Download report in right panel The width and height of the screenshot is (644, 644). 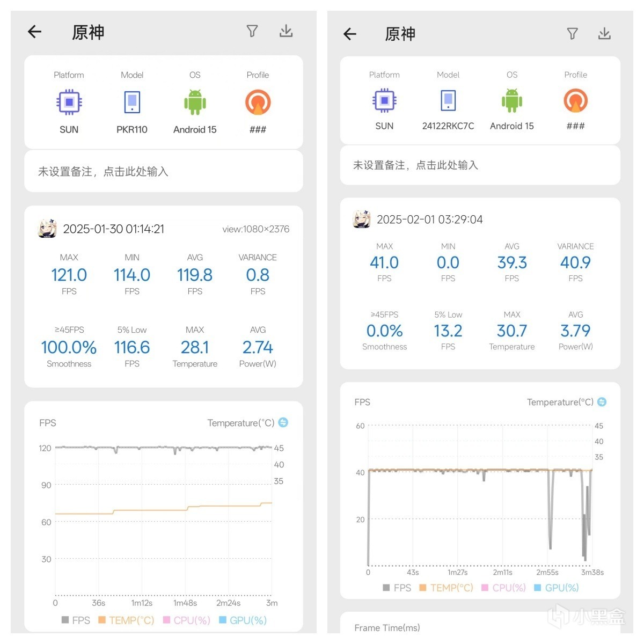pos(605,34)
